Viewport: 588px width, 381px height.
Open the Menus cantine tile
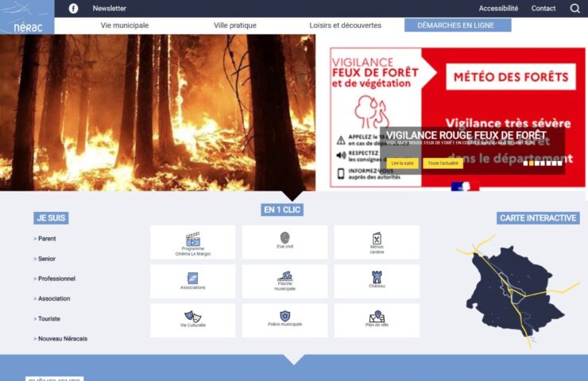pyautogui.click(x=377, y=242)
